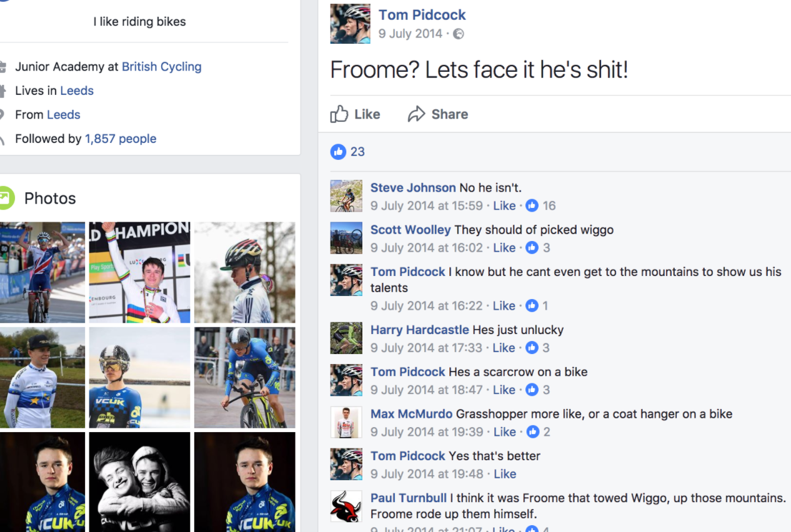Like Scott Woolley's comment

tap(504, 248)
